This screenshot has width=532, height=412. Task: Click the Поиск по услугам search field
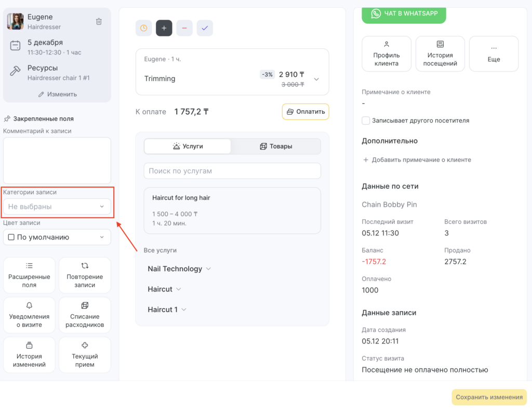tap(232, 171)
